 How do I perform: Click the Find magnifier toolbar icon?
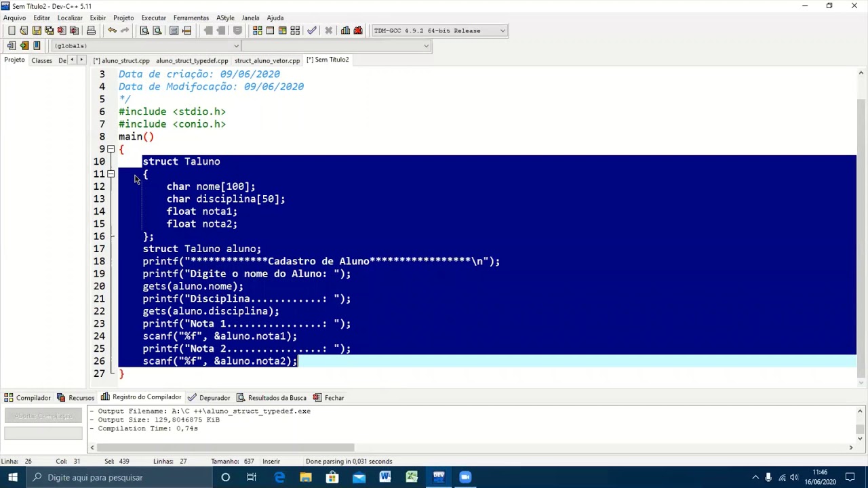click(x=144, y=30)
